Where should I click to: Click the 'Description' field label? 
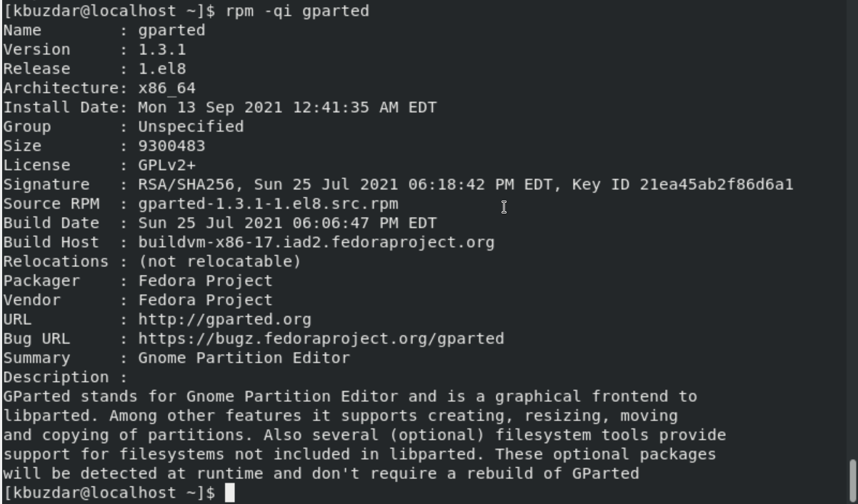tap(56, 377)
